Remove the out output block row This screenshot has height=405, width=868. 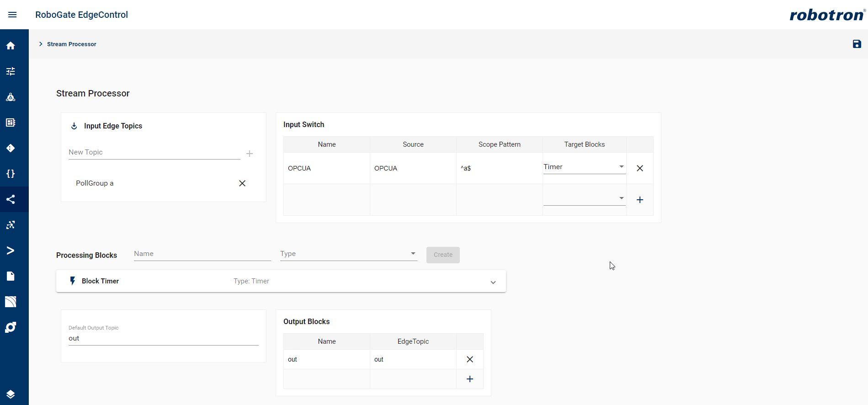tap(469, 359)
